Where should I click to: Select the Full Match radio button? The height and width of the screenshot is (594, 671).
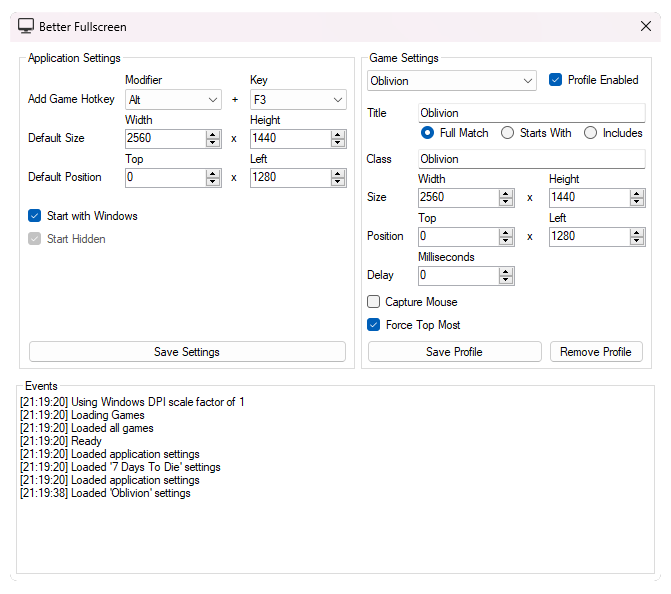tap(428, 133)
